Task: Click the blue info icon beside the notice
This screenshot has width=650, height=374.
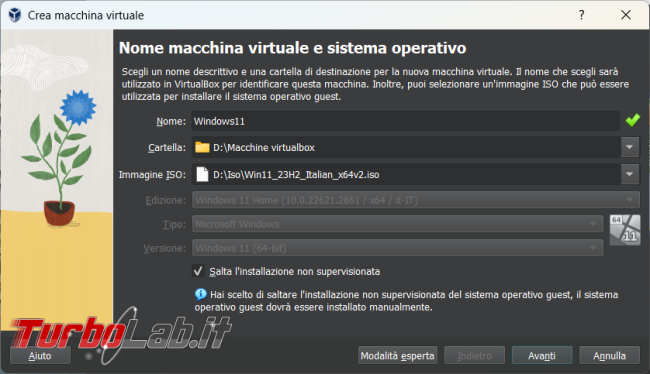Action: (x=201, y=294)
